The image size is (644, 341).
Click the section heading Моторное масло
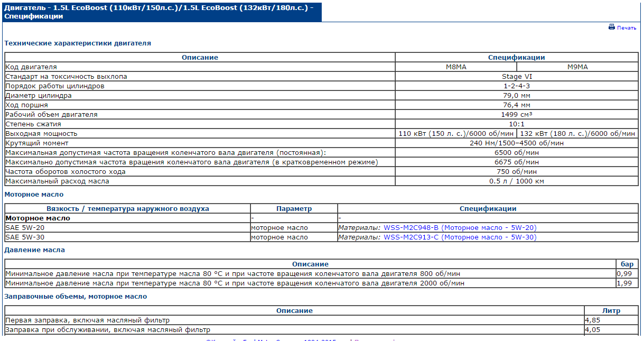point(34,195)
